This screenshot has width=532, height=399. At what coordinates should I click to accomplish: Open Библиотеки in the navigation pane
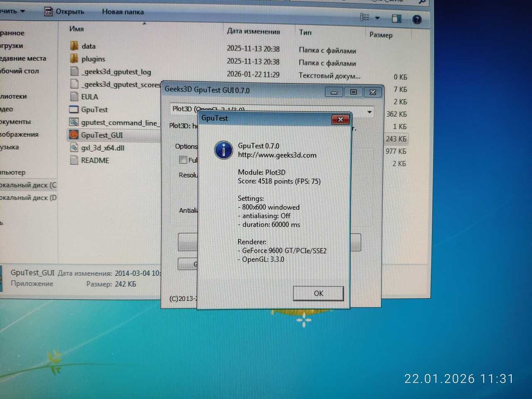(x=13, y=96)
